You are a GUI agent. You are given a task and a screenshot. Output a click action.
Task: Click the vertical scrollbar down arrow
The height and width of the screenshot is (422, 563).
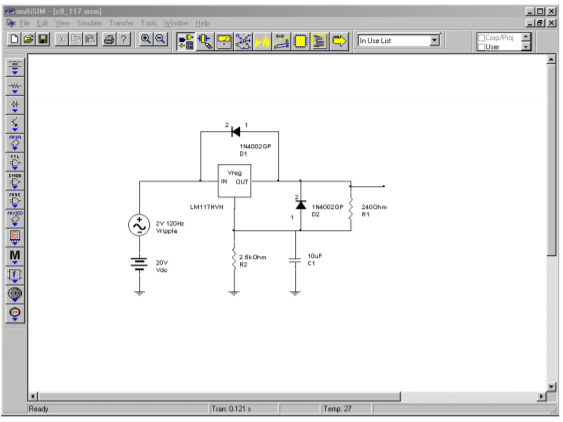pos(552,386)
